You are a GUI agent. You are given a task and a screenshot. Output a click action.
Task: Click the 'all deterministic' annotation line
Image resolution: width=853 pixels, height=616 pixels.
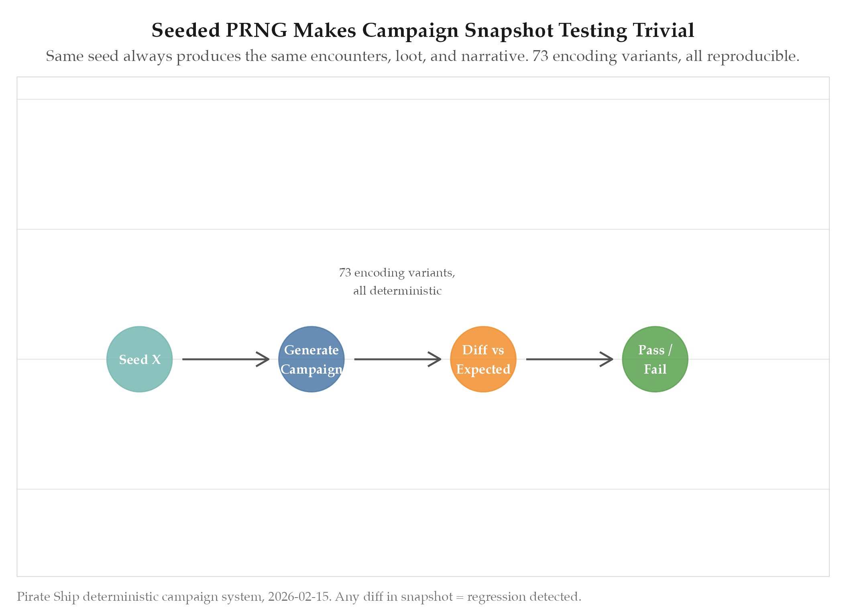[x=397, y=291]
